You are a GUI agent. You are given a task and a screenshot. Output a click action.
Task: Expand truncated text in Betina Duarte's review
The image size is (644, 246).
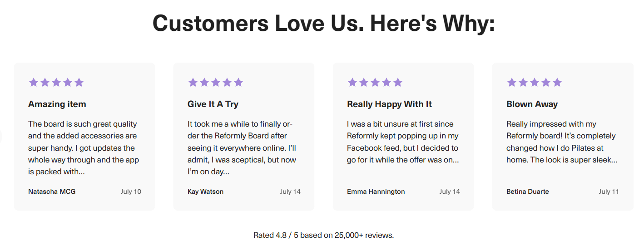(x=613, y=160)
